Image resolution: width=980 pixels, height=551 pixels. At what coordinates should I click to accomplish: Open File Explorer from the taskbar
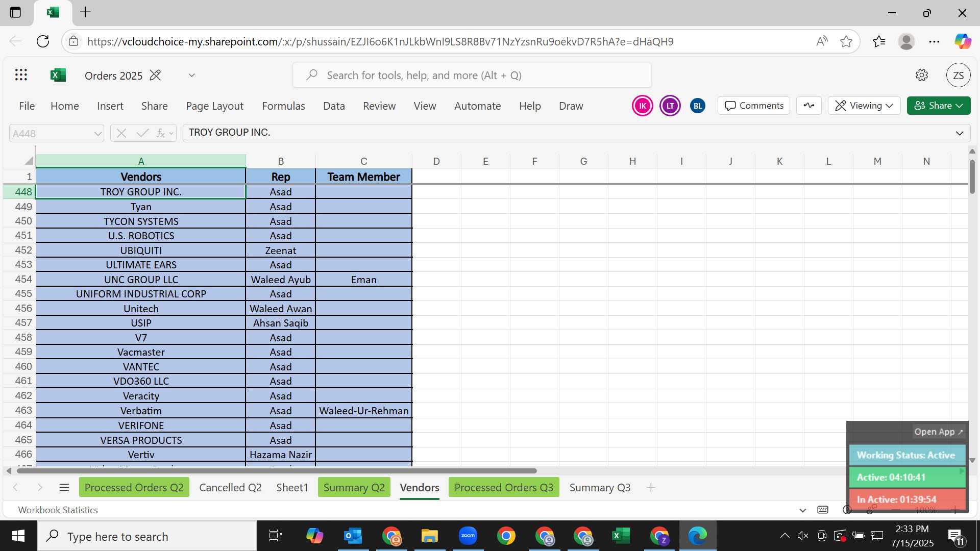pos(429,536)
